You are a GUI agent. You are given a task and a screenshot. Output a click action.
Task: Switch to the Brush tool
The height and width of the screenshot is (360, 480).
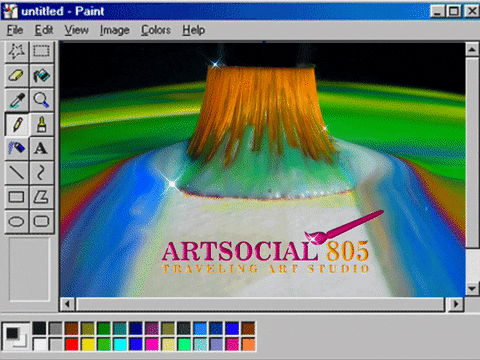tap(41, 124)
